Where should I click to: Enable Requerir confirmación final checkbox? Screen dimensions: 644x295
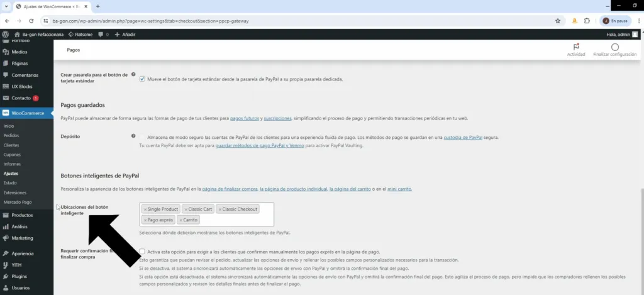click(x=142, y=252)
